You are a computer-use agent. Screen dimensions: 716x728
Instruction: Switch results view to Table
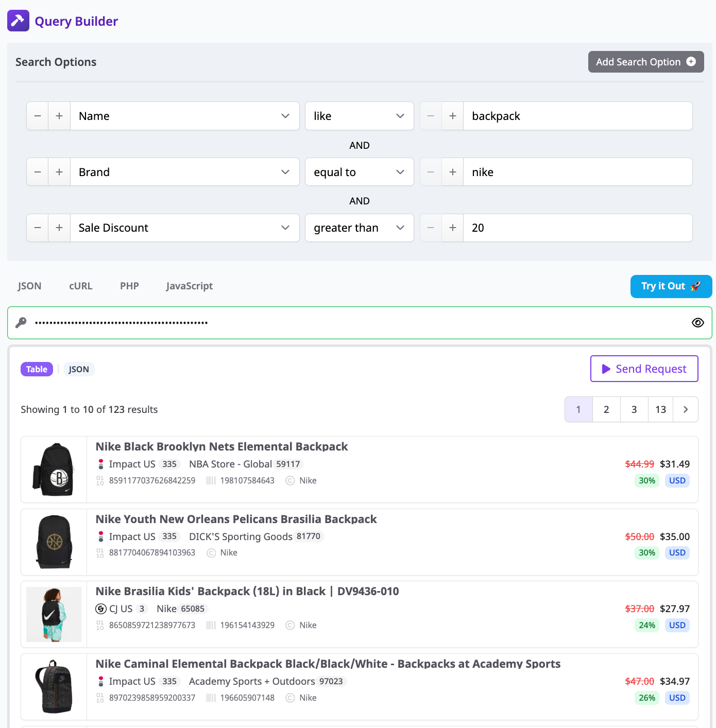click(37, 369)
